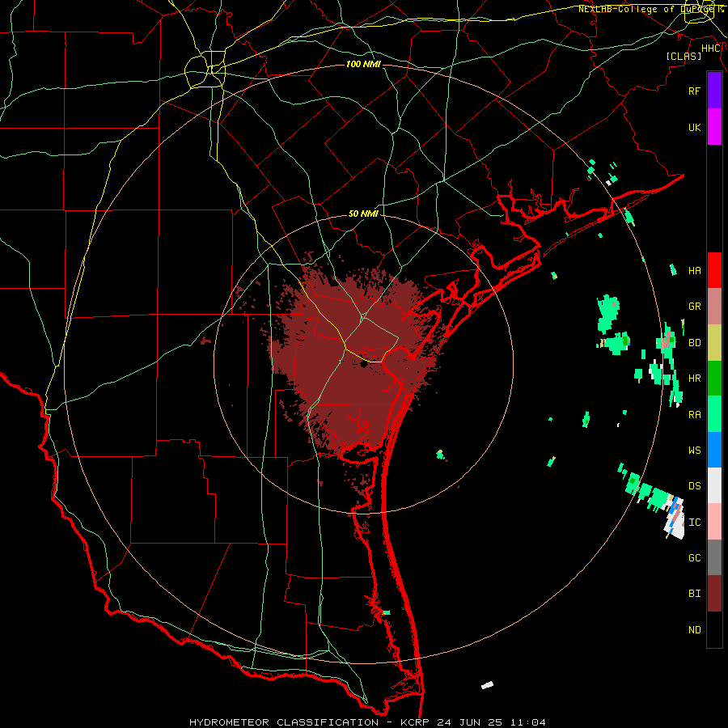
Task: Click the GC gray legend swatch
Action: click(x=714, y=557)
